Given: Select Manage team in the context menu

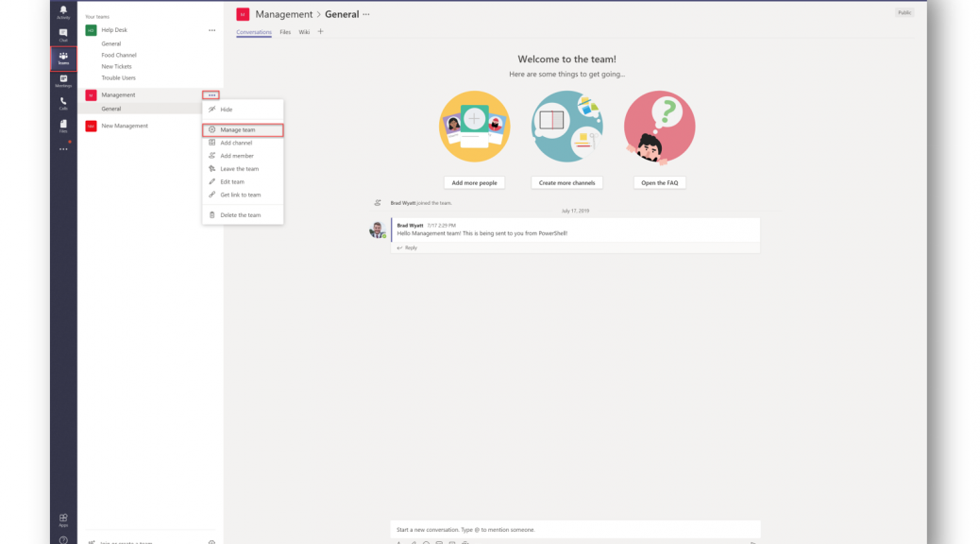Looking at the screenshot, I should pos(243,130).
